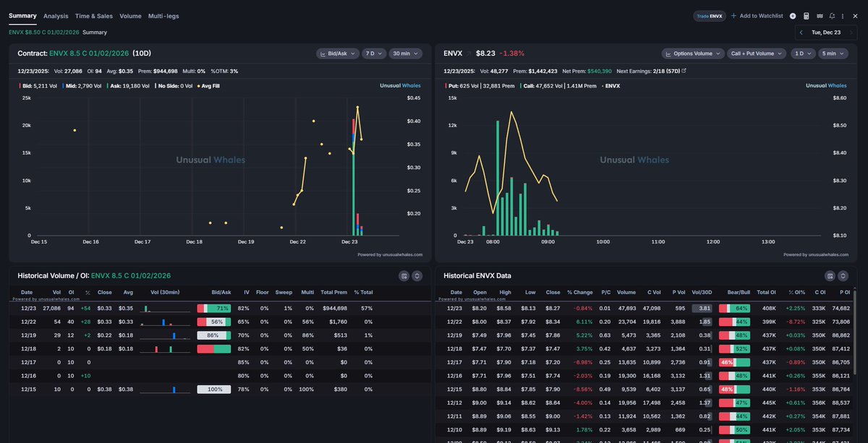Click expand icon in Historical Volume / OI panel
This screenshot has width=868, height=443.
tap(417, 276)
